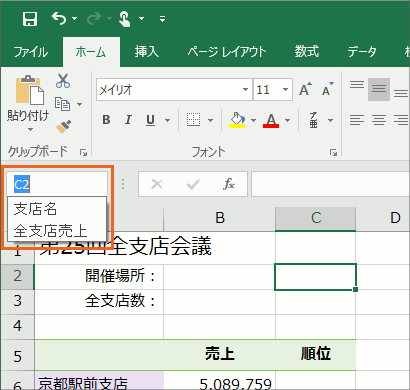Select row 3 header

pyautogui.click(x=17, y=301)
